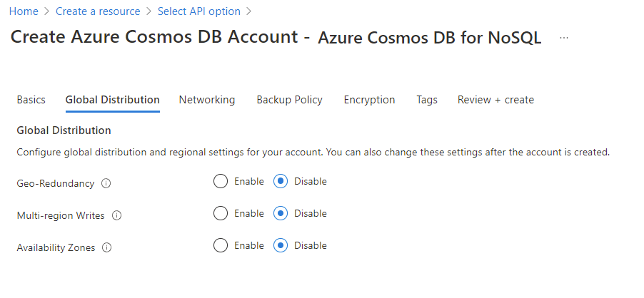Go to the Backup Policy tab

click(289, 100)
